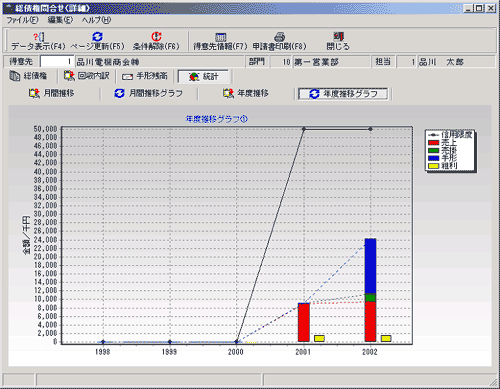Click the blue 手形 legend swatch
This screenshot has height=389, width=500.
point(433,158)
